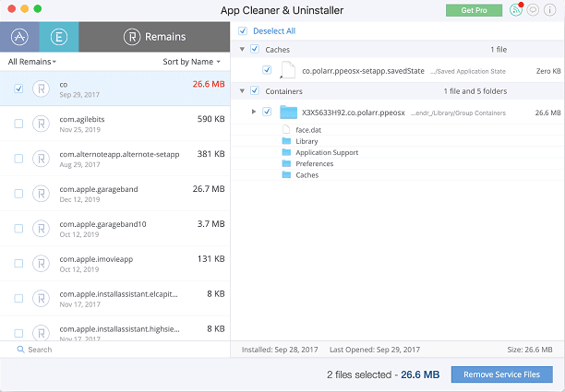This screenshot has width=565, height=392.
Task: Click the R icon for com.alternoteapp.alternote-setapp
Action: click(41, 159)
